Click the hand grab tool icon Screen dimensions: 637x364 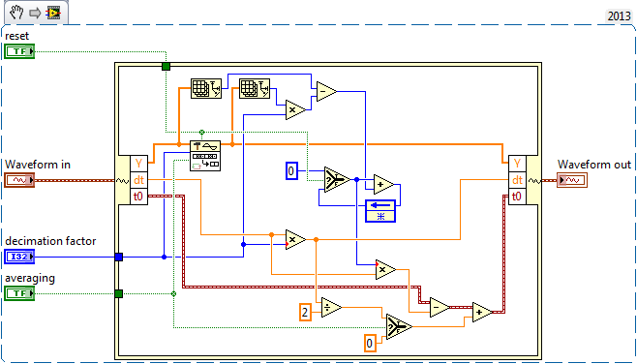[16, 13]
